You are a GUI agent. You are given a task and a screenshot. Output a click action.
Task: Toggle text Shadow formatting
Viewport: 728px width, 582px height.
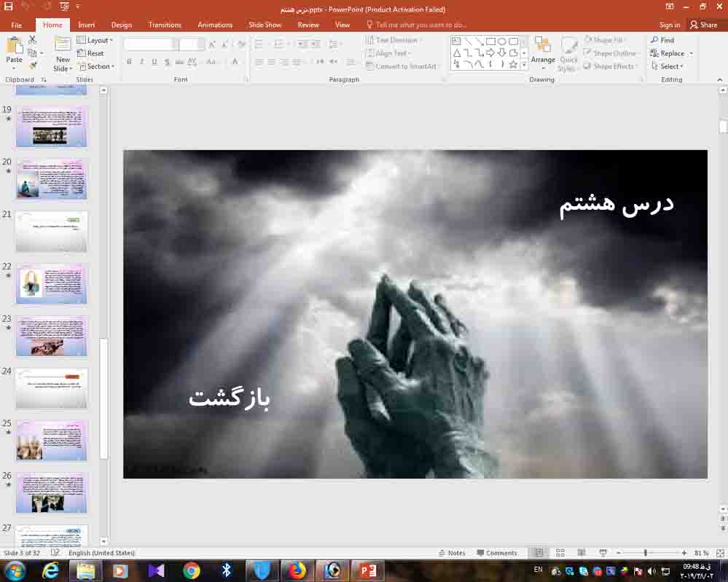(167, 62)
